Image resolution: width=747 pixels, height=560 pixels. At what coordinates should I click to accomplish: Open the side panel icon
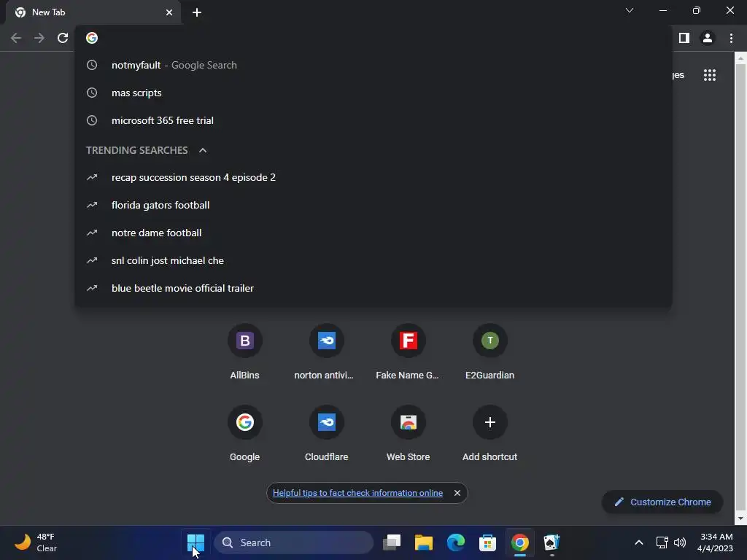(x=684, y=38)
